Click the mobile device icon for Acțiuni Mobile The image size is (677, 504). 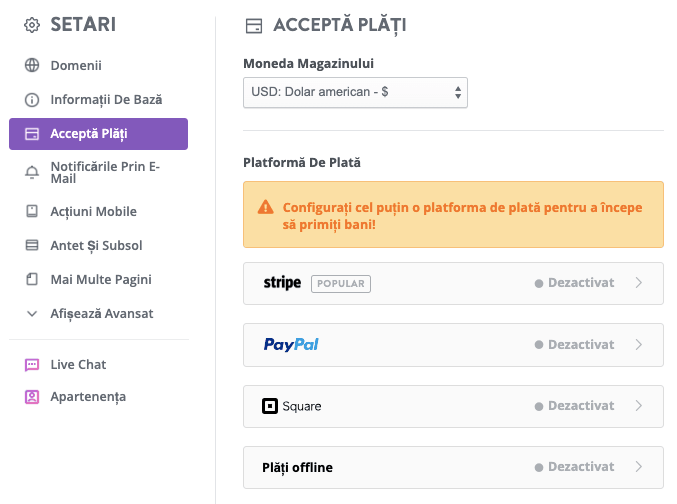click(32, 211)
